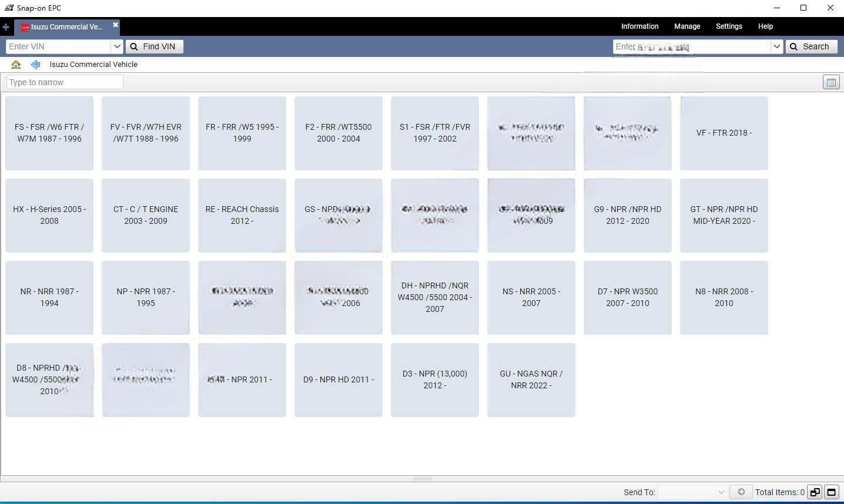
Task: Toggle the list view icon at right
Action: coord(831,83)
